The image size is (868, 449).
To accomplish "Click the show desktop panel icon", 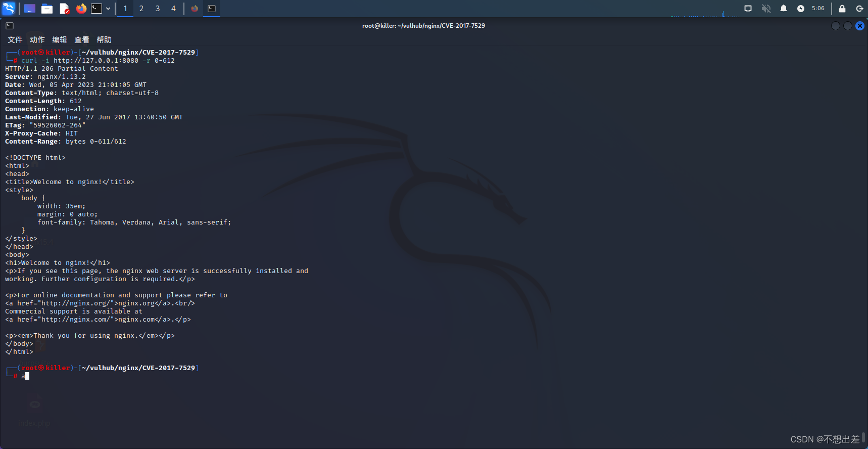I will (x=30, y=9).
